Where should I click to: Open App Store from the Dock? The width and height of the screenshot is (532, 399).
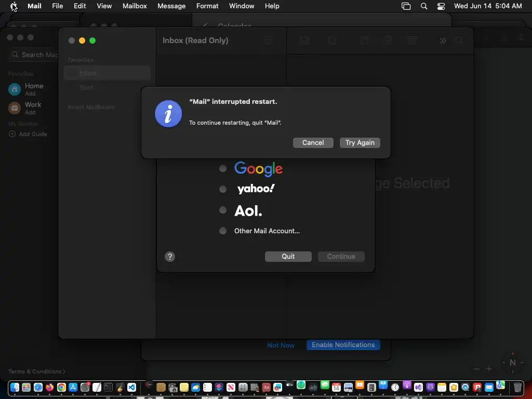(x=73, y=387)
